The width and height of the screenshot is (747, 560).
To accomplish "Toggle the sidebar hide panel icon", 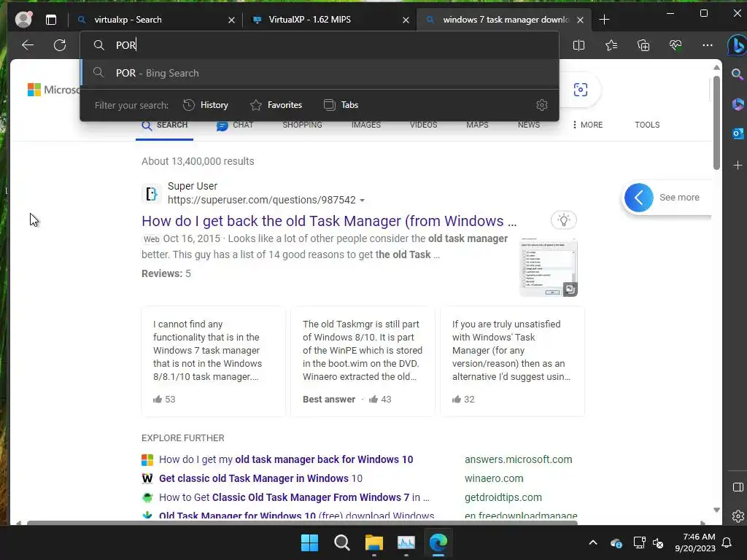I will tap(738, 487).
